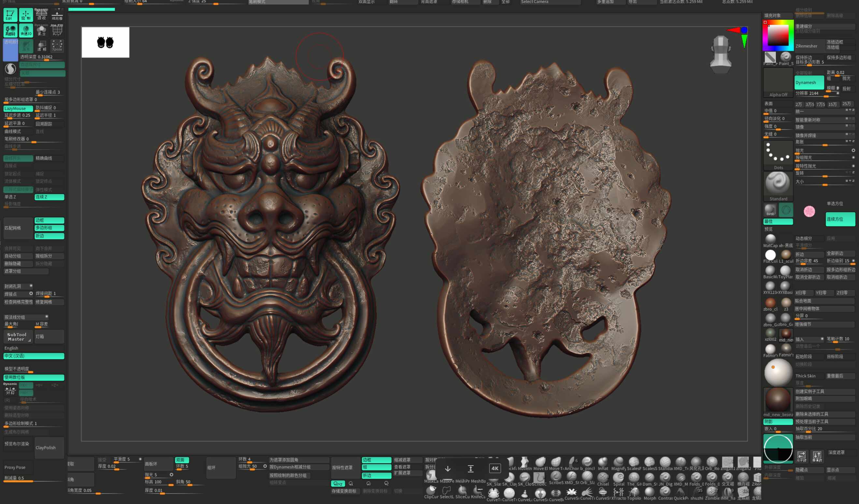
Task: Select the Spiral brush
Action: point(618,478)
